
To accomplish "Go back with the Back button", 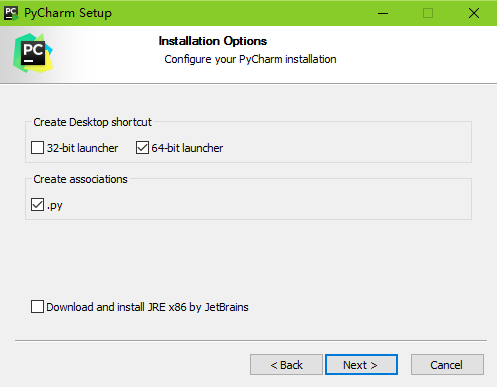I will [x=286, y=365].
